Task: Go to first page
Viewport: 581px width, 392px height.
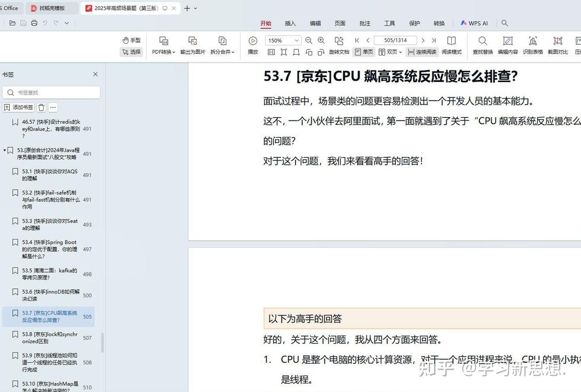Action: (x=357, y=40)
